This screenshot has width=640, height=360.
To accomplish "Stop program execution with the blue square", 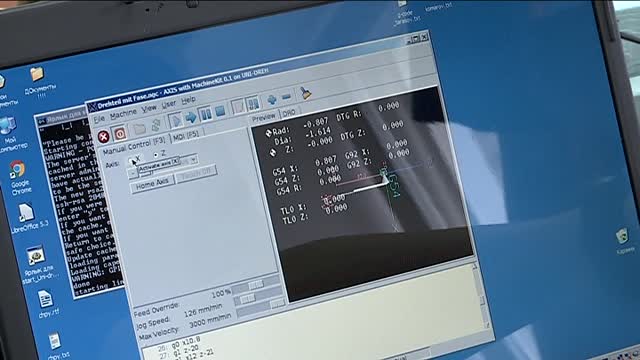I will point(220,111).
